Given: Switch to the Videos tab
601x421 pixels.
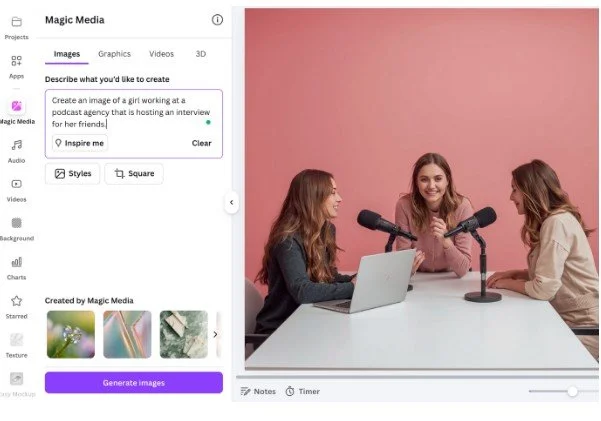Looking at the screenshot, I should (161, 54).
